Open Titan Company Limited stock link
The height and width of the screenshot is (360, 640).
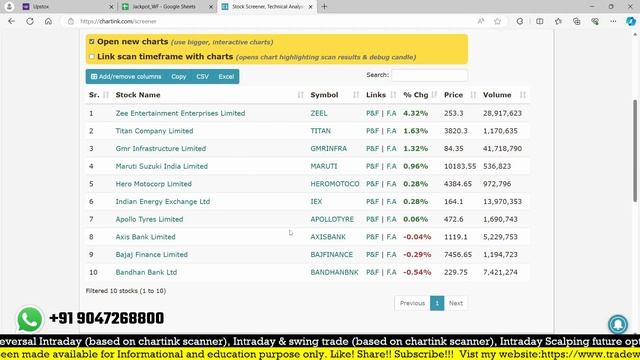coord(154,131)
